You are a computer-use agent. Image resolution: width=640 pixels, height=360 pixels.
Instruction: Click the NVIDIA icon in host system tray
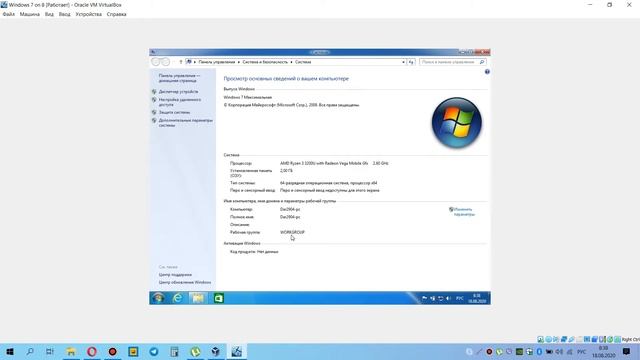pyautogui.click(x=519, y=351)
